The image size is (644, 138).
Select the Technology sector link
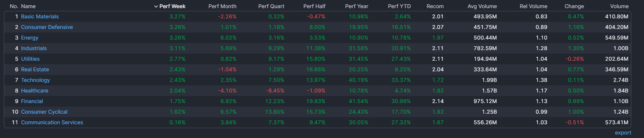pos(36,80)
